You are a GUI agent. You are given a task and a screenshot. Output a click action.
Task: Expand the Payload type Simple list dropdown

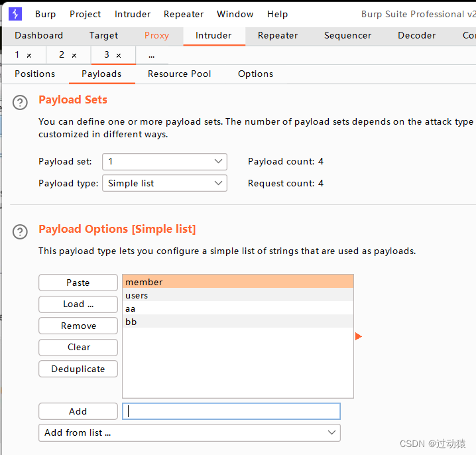[164, 183]
